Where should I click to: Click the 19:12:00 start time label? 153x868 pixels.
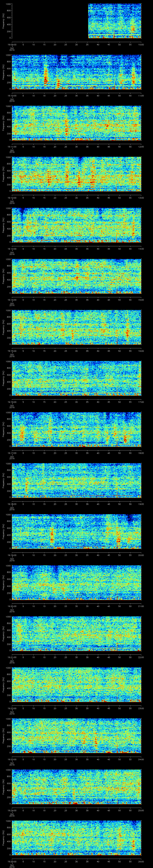tap(12, 198)
